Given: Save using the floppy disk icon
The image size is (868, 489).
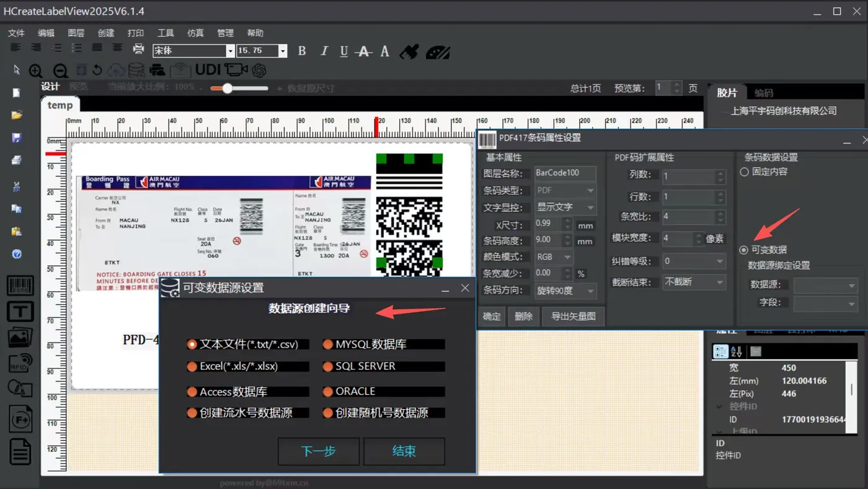Looking at the screenshot, I should click(x=17, y=138).
